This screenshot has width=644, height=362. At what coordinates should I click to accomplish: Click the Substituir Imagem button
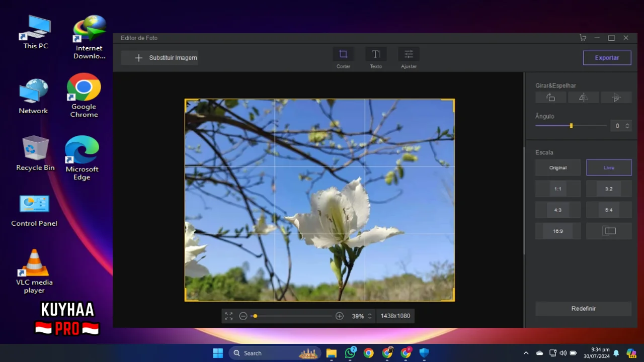160,58
